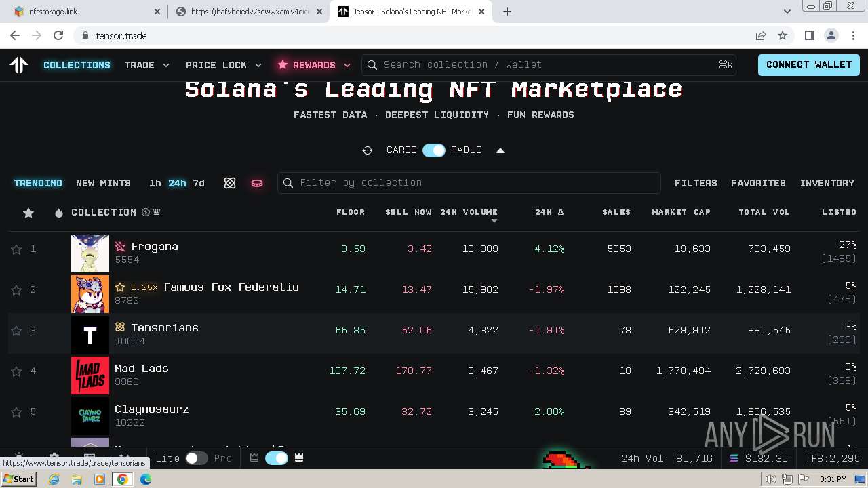Open INVENTORY view
868x488 pixels.
coord(827,183)
